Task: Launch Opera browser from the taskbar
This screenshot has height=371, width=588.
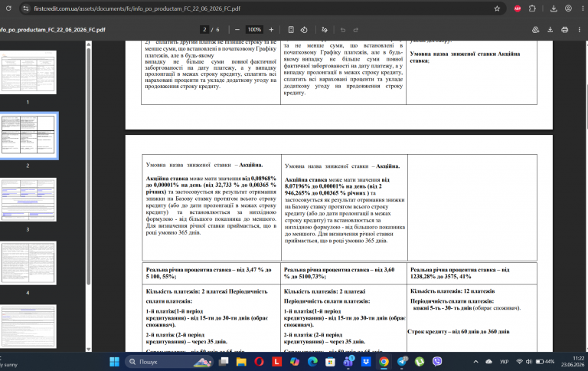Action: tap(259, 362)
